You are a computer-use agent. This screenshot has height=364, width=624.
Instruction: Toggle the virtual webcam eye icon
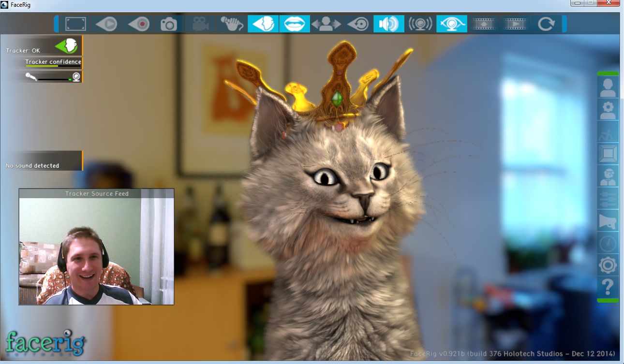click(451, 23)
